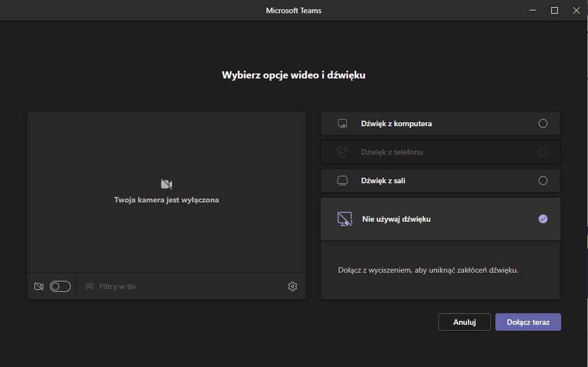Click the background filters icon
Viewport: 588px width, 367px height.
point(89,286)
